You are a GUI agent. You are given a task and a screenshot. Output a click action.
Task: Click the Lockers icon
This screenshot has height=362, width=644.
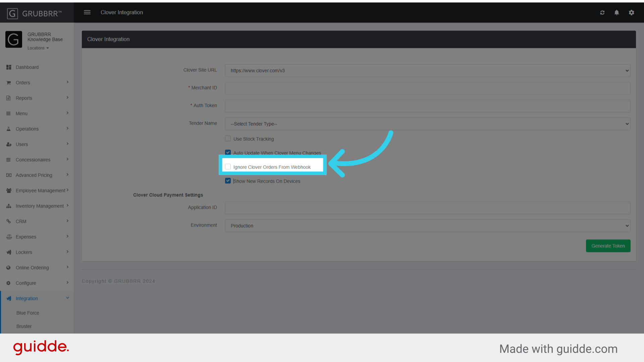pos(9,252)
